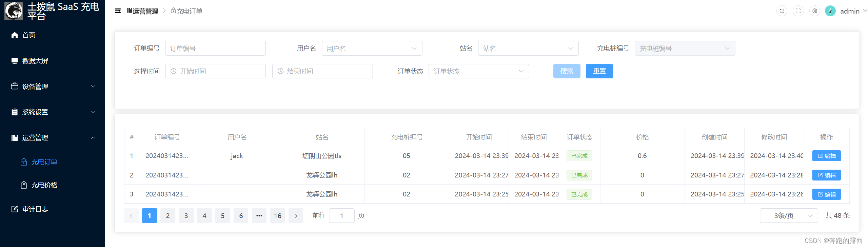Click 编辑 button in row 2

827,175
